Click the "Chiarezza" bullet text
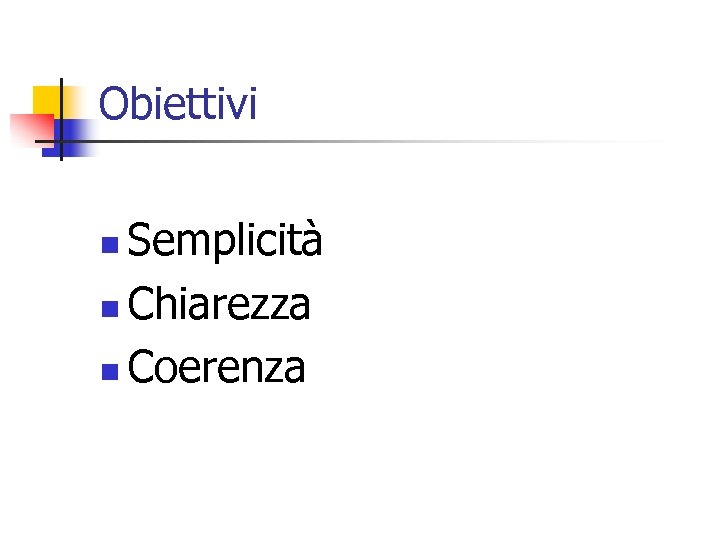 tap(219, 304)
